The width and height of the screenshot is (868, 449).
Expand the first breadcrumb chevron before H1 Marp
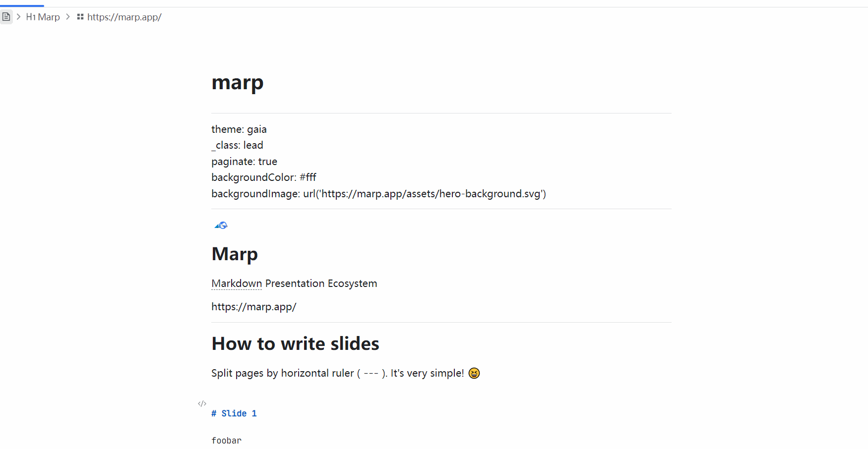pos(19,17)
